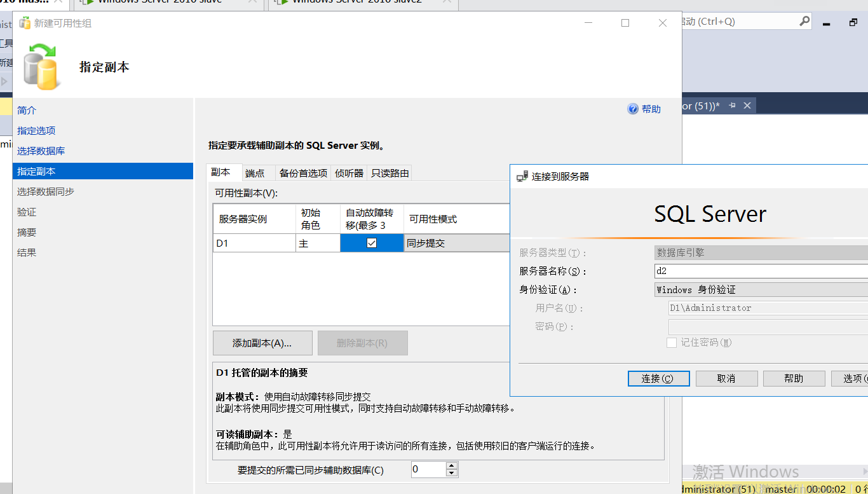
Task: Decrease synchronized secondaries count with down arrow
Action: point(452,474)
